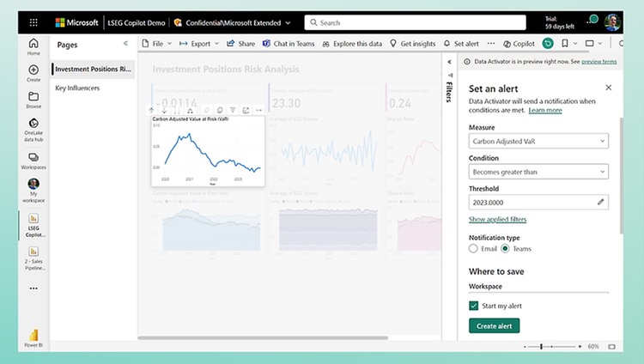Image resolution: width=644 pixels, height=364 pixels.
Task: Select the LSEG Copilot report in sidebar
Action: (33, 225)
